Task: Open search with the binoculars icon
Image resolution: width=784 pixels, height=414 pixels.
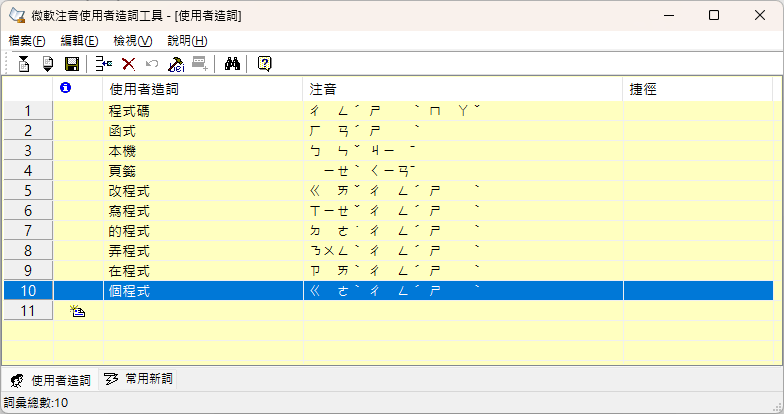Action: click(232, 64)
